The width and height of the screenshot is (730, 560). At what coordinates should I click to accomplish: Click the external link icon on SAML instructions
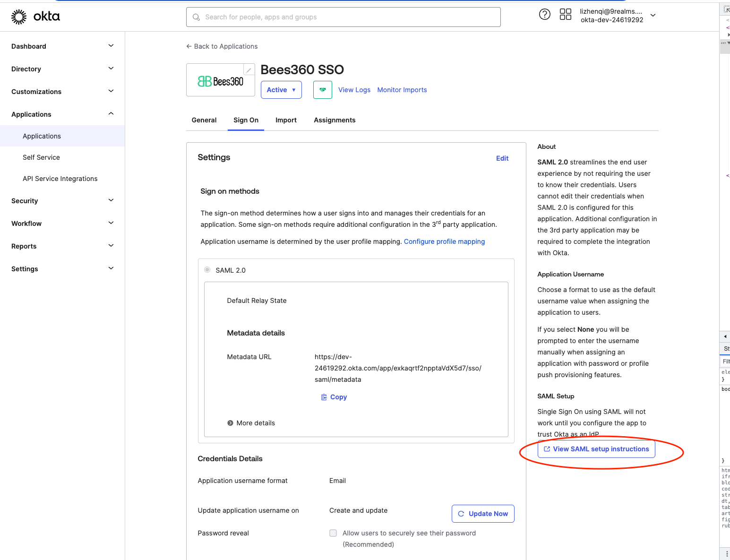pyautogui.click(x=547, y=449)
